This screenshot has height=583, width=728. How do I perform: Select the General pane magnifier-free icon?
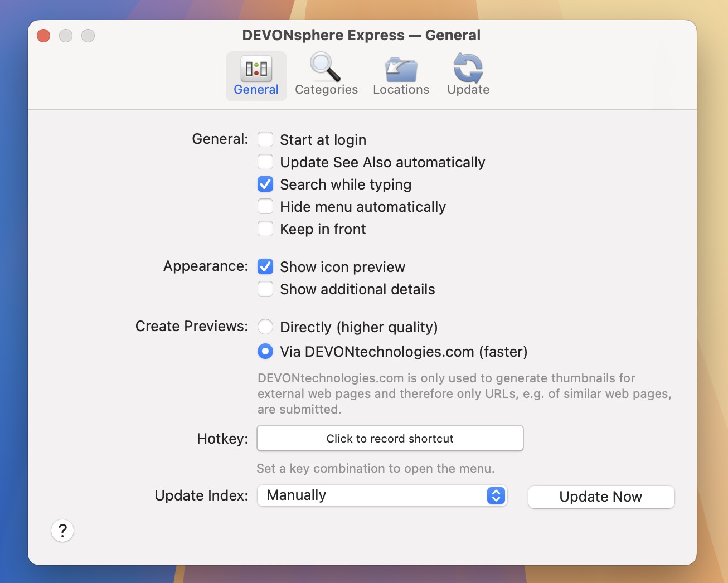tap(256, 69)
